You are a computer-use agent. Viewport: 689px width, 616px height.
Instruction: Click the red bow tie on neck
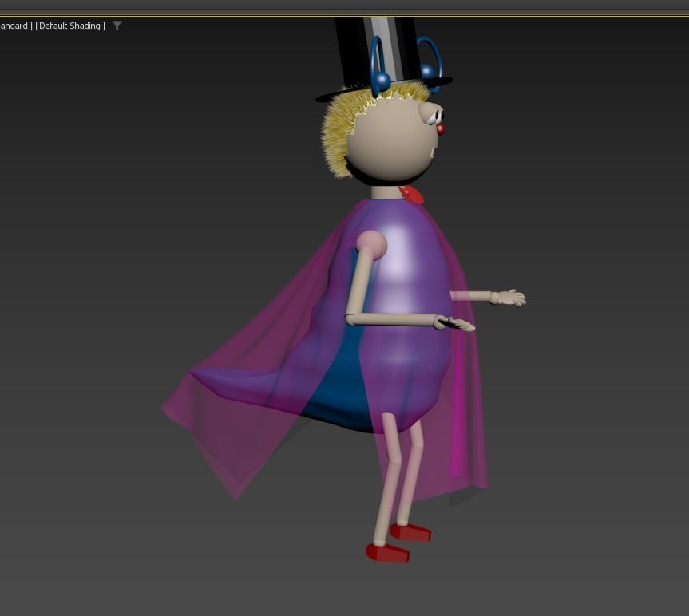point(413,194)
